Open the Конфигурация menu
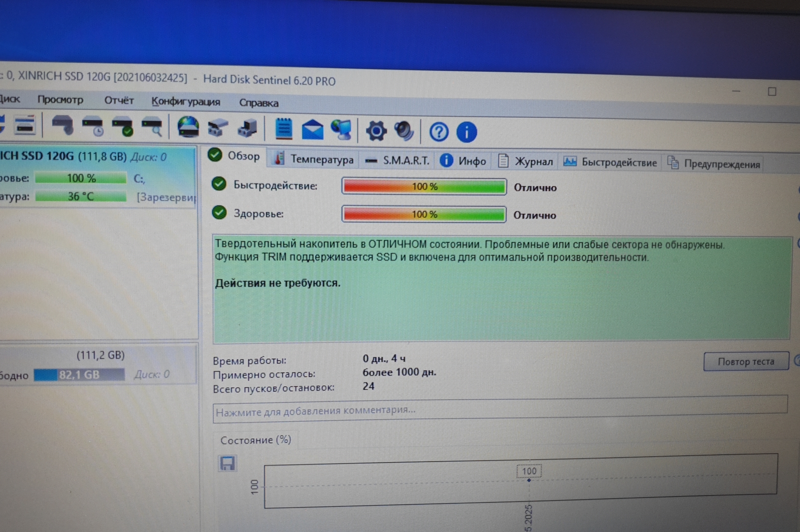Image resolution: width=800 pixels, height=532 pixels. 186,101
